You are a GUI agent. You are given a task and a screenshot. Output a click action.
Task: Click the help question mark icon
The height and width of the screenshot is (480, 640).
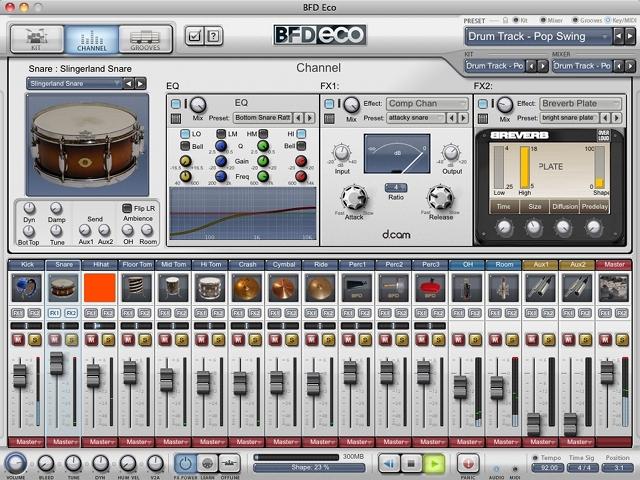213,37
